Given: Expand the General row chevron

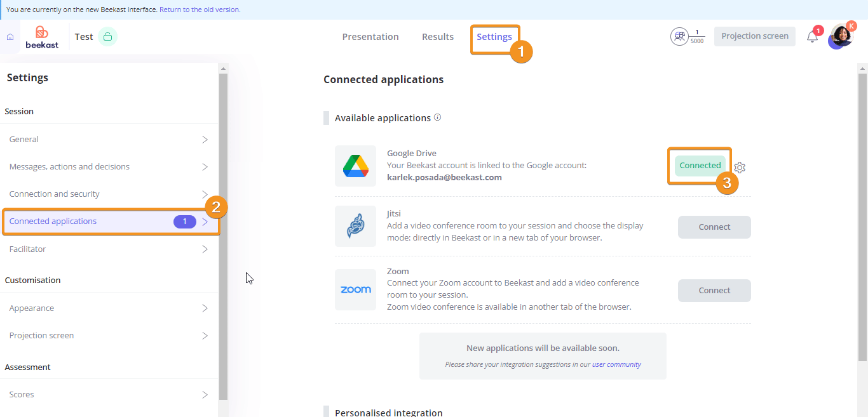Looking at the screenshot, I should [x=205, y=139].
